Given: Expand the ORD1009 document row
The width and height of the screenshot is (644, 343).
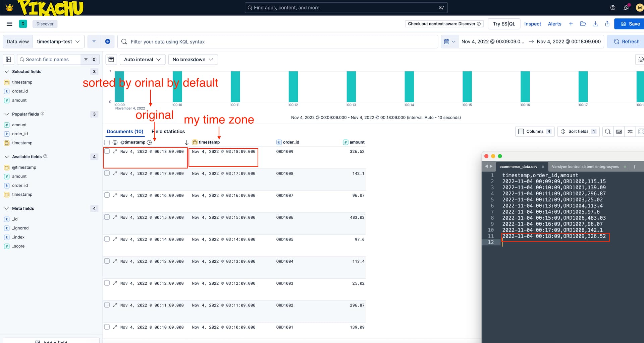Looking at the screenshot, I should click(115, 151).
